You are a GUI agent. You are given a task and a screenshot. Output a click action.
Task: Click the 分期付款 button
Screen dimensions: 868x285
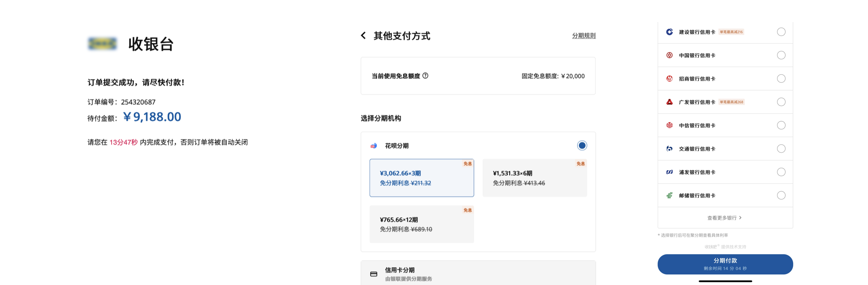tap(725, 264)
